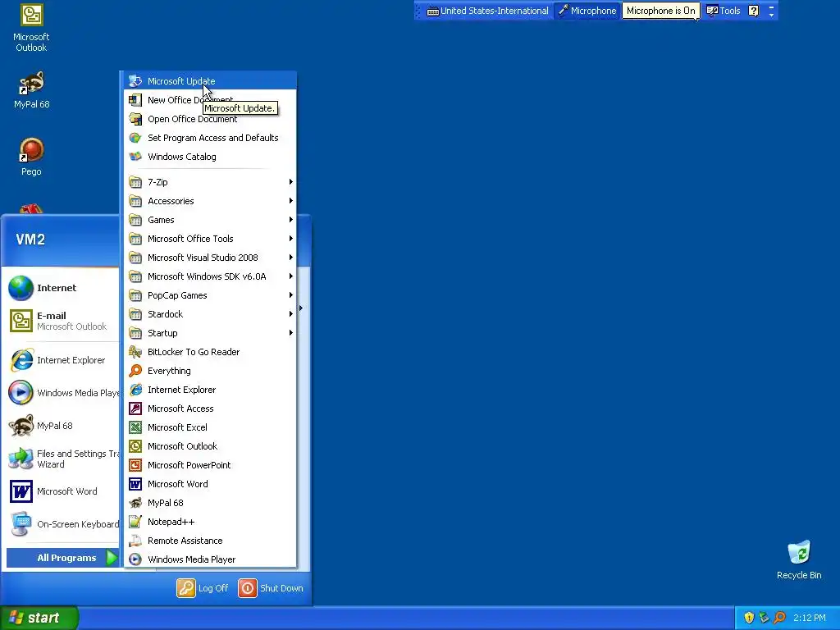Click the Shut Down button
This screenshot has height=630, width=840.
coord(271,587)
